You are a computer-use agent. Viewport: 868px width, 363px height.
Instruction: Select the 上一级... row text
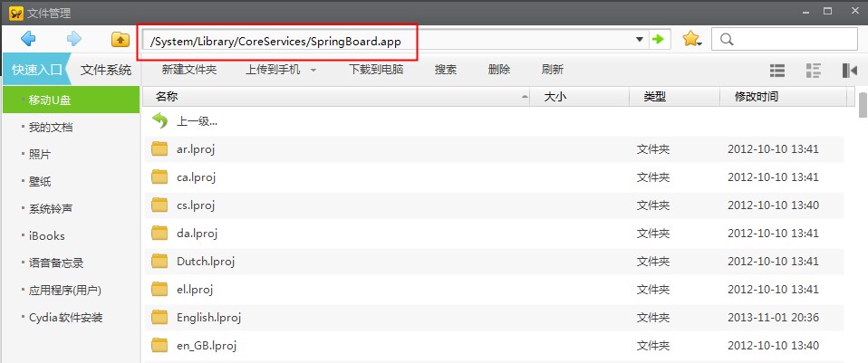pyautogui.click(x=198, y=121)
